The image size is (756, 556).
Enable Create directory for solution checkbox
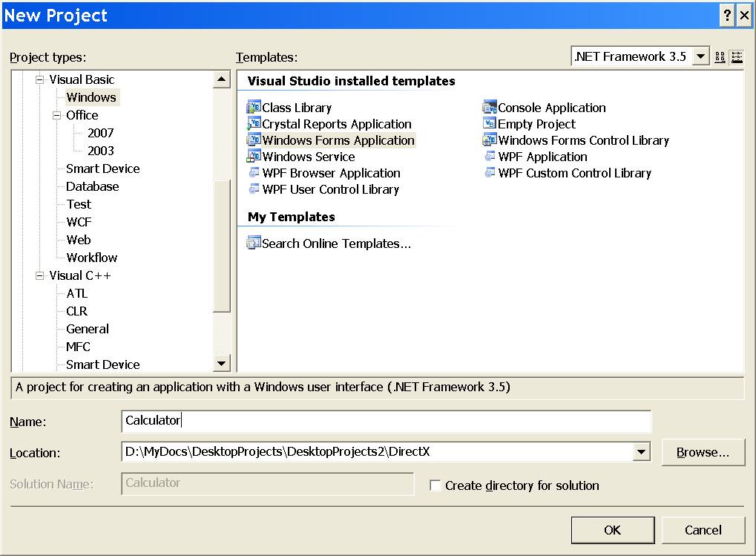click(x=435, y=485)
